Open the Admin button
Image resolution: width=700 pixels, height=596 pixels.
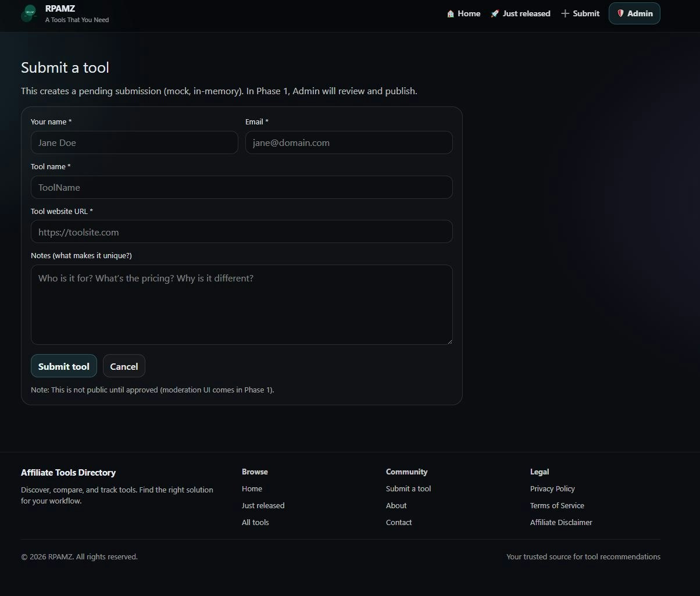(634, 13)
